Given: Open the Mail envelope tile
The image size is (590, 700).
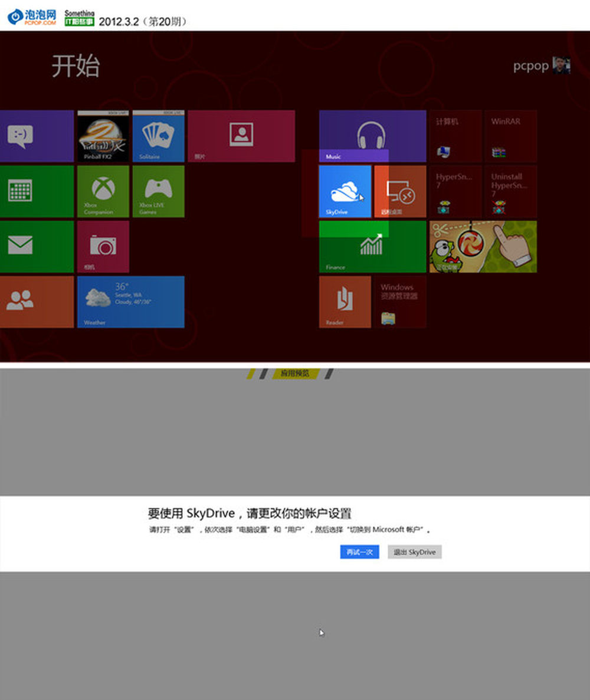Looking at the screenshot, I should 37,247.
